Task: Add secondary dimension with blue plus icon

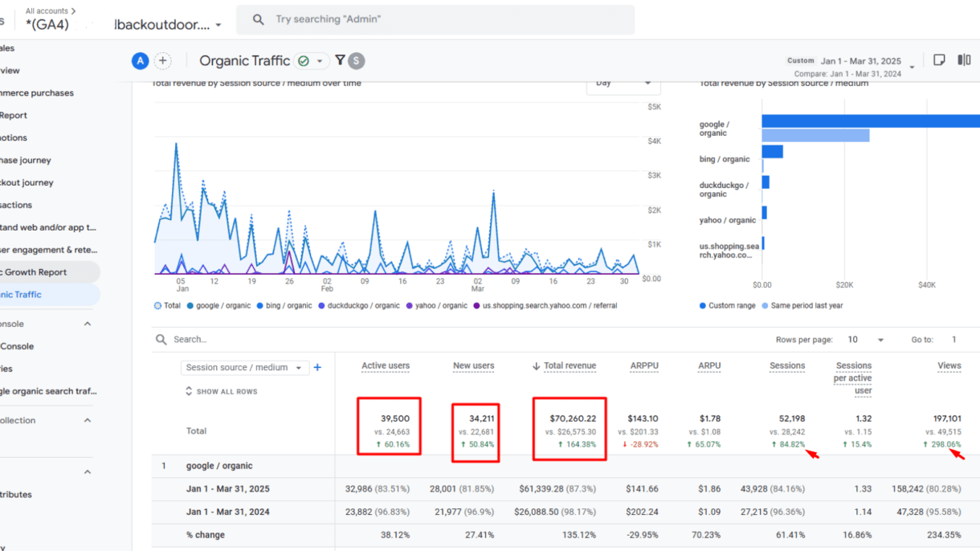Action: pyautogui.click(x=317, y=367)
